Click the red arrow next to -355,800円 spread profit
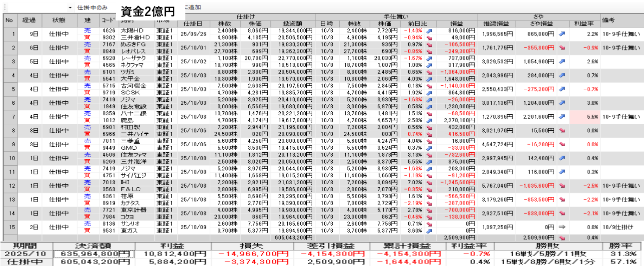The width and height of the screenshot is (644, 266). 563,48
